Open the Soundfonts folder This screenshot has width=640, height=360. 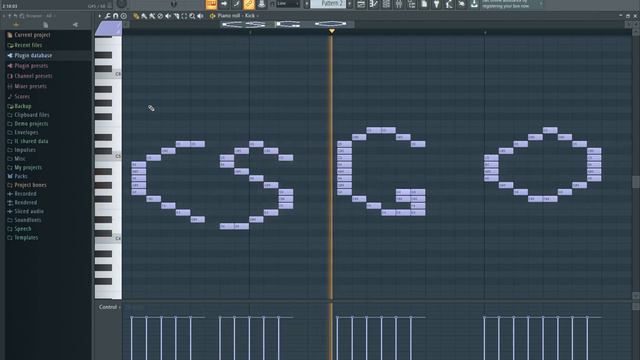[x=27, y=220]
